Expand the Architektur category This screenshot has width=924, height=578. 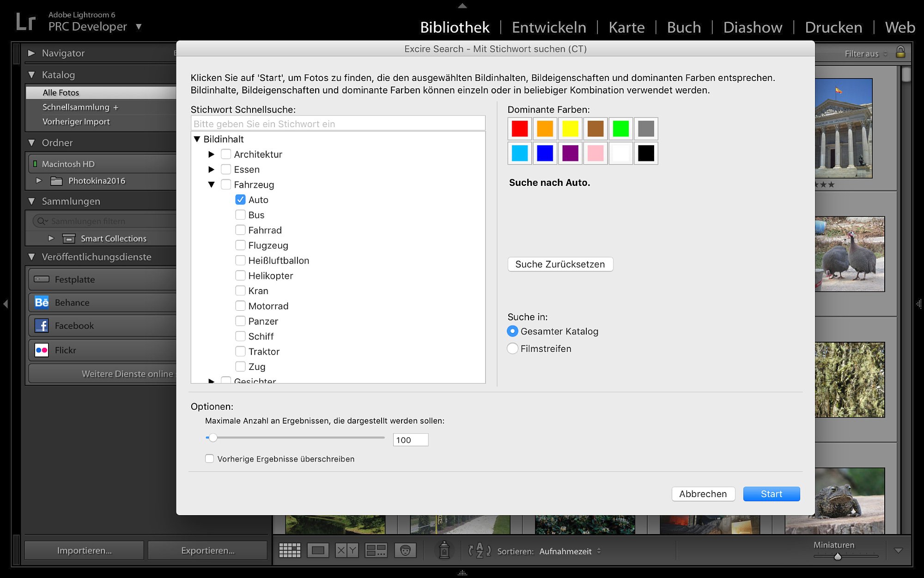pyautogui.click(x=211, y=154)
